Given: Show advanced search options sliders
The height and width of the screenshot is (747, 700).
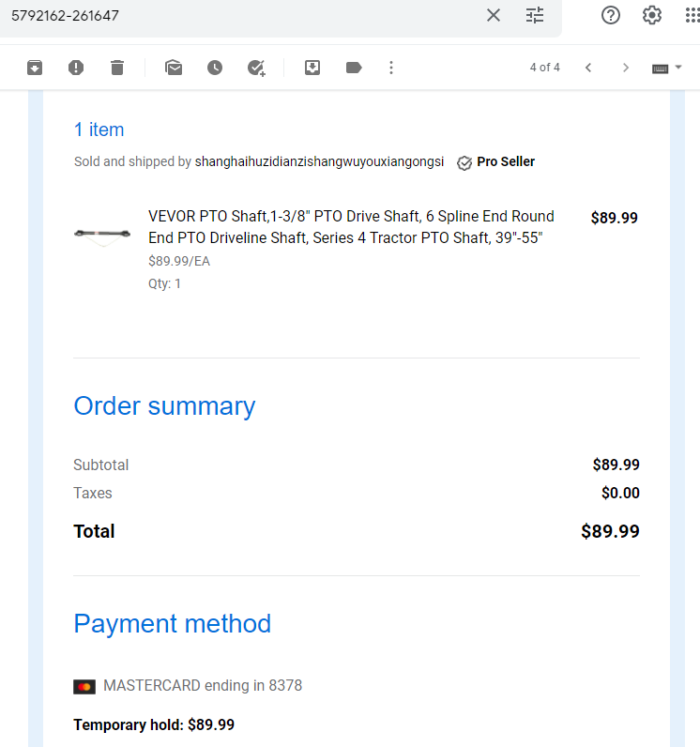Looking at the screenshot, I should [x=535, y=15].
